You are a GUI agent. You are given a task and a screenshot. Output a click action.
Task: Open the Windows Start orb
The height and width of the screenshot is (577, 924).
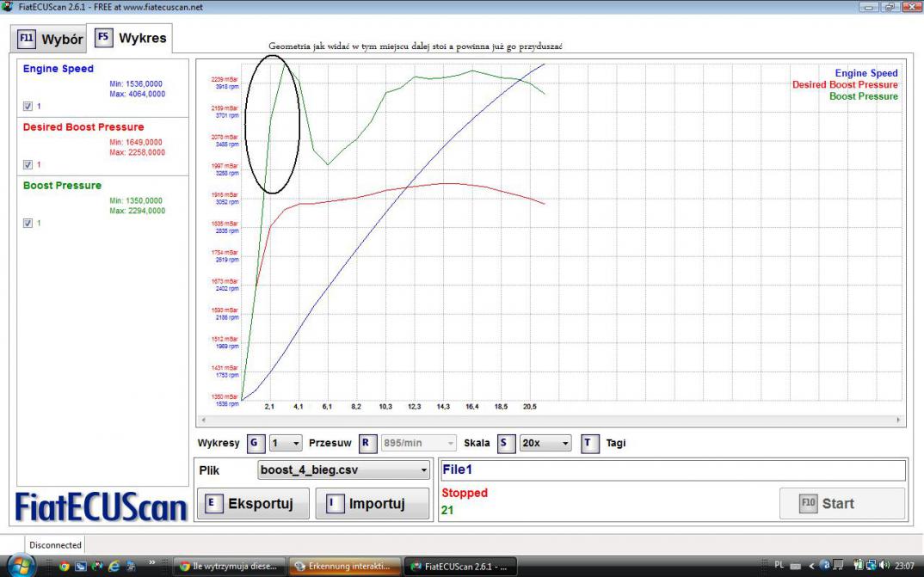pyautogui.click(x=22, y=567)
